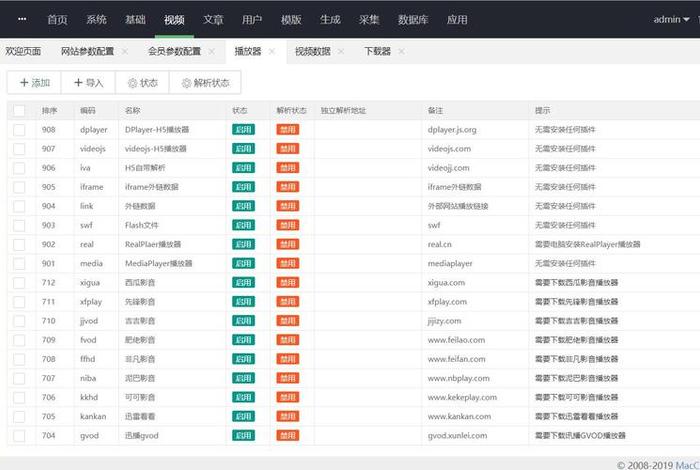
Task: Close the 播放器 tab
Action: tap(271, 52)
